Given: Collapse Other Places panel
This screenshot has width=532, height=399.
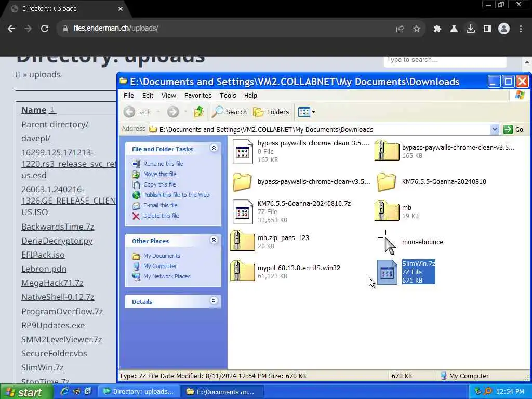Looking at the screenshot, I should 214,240.
